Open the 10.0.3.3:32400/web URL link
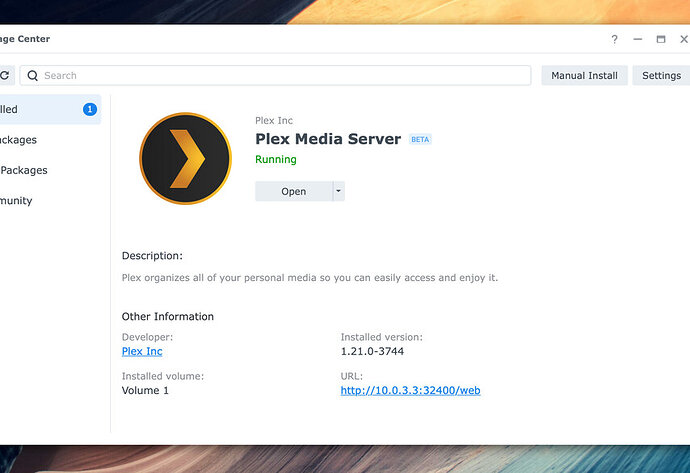The width and height of the screenshot is (690, 473). click(410, 390)
